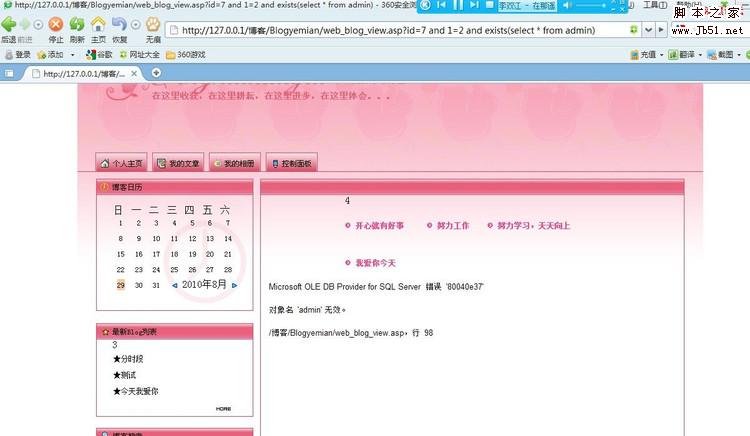
Task: Switch to the 控制面板 blog tab
Action: [291, 163]
